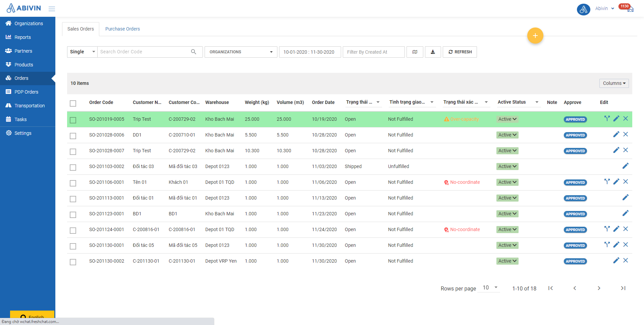Click the REFRESH button
Screen dimensions: 644x325
(460, 52)
